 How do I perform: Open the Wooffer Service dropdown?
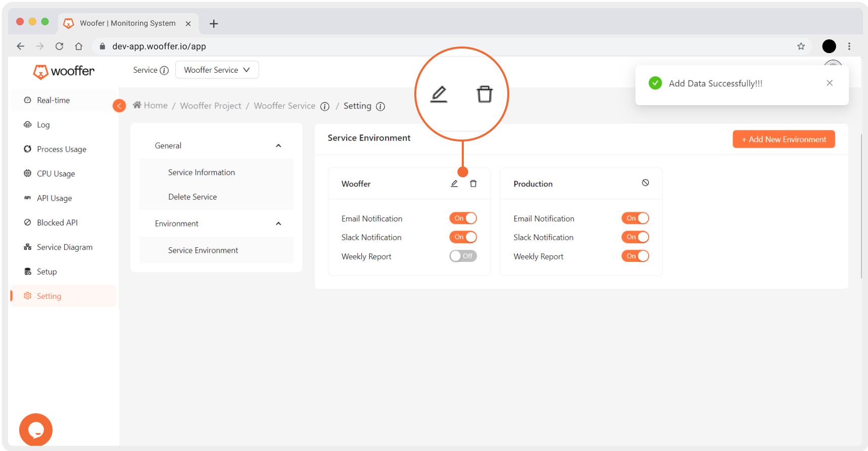(217, 70)
